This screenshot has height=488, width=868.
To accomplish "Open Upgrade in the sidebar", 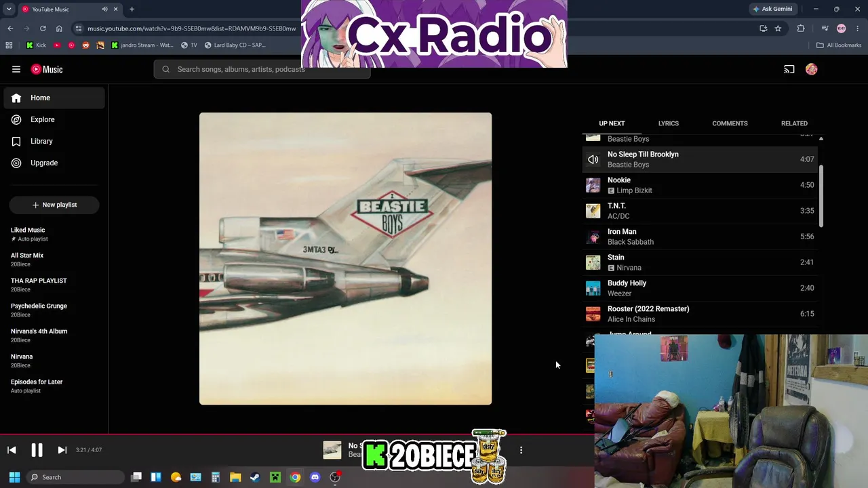I will 54,163.
